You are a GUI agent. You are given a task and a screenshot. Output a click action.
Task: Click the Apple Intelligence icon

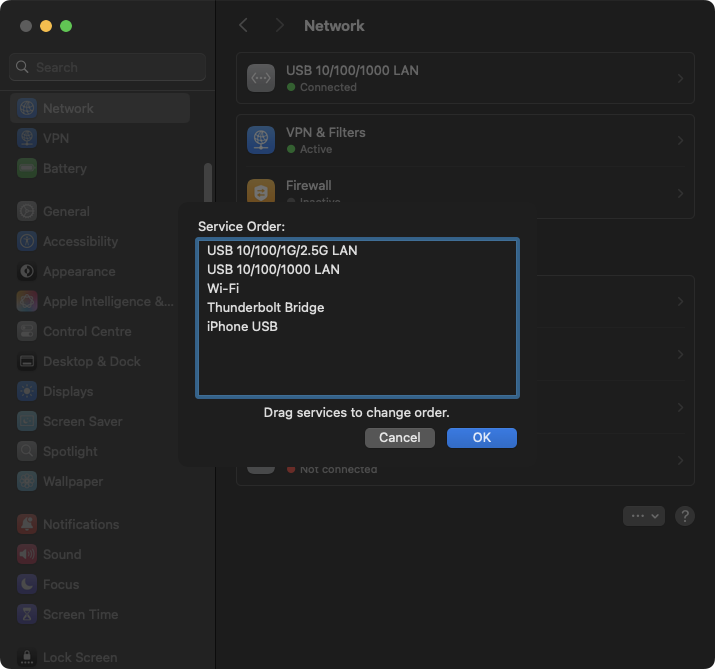pyautogui.click(x=27, y=301)
